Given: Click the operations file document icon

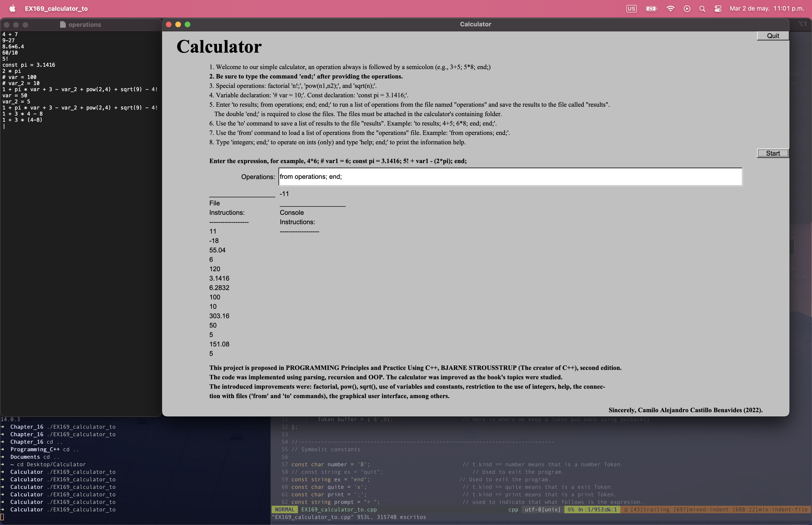Looking at the screenshot, I should [x=63, y=24].
